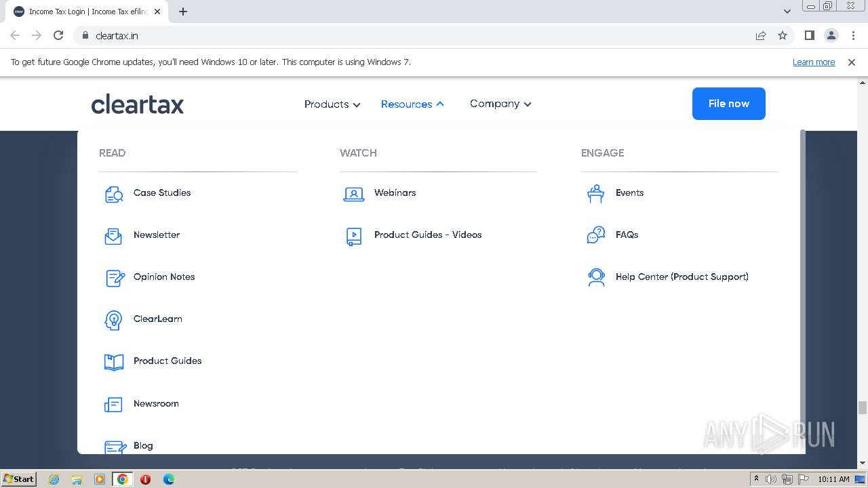Click the Events podium speaker icon

(595, 194)
